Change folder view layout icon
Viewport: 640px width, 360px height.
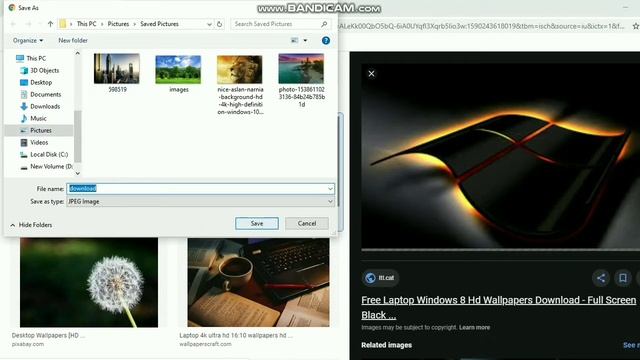pos(294,40)
